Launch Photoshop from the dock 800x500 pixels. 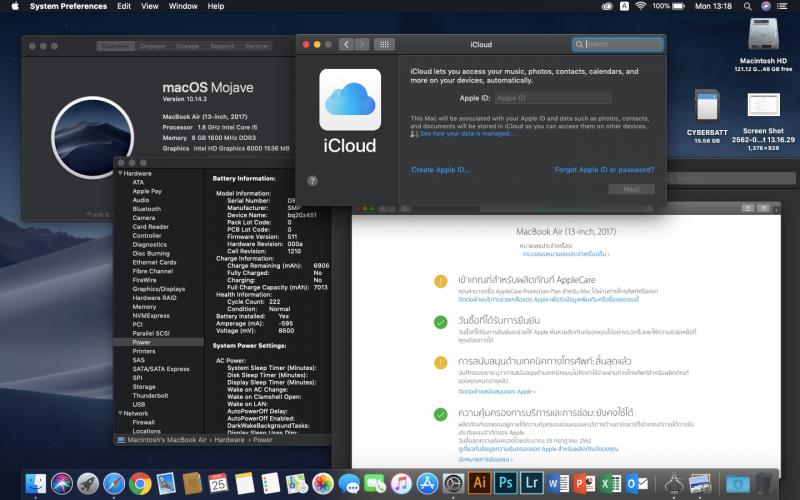coord(505,484)
